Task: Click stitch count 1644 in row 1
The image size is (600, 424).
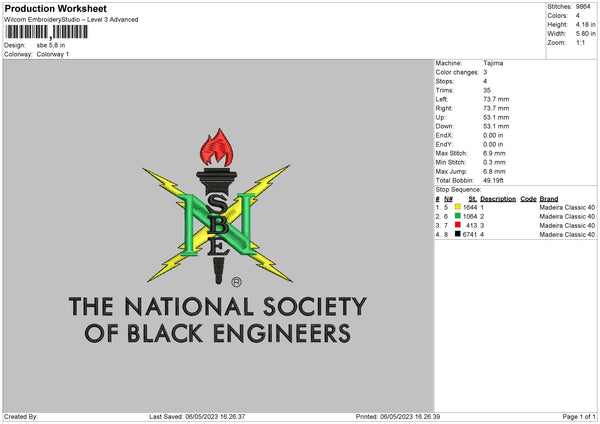Action: point(470,207)
